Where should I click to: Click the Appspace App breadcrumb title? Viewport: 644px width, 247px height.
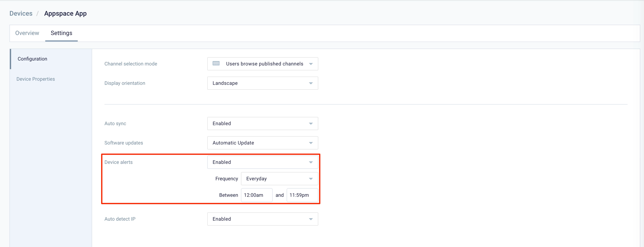click(x=65, y=14)
